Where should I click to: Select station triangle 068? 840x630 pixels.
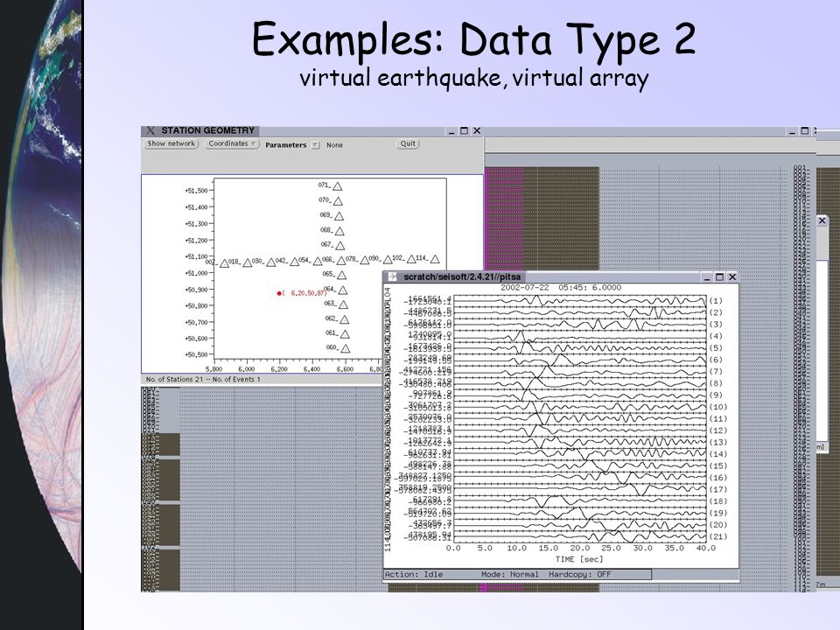[x=339, y=231]
